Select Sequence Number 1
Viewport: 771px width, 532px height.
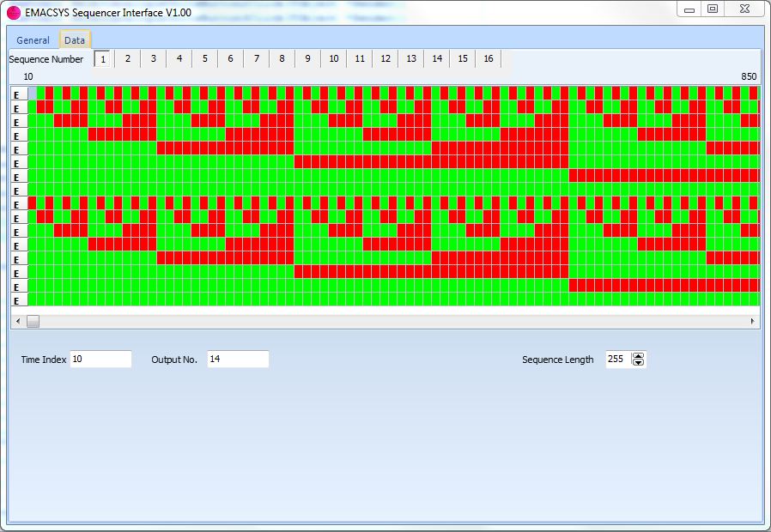click(102, 58)
